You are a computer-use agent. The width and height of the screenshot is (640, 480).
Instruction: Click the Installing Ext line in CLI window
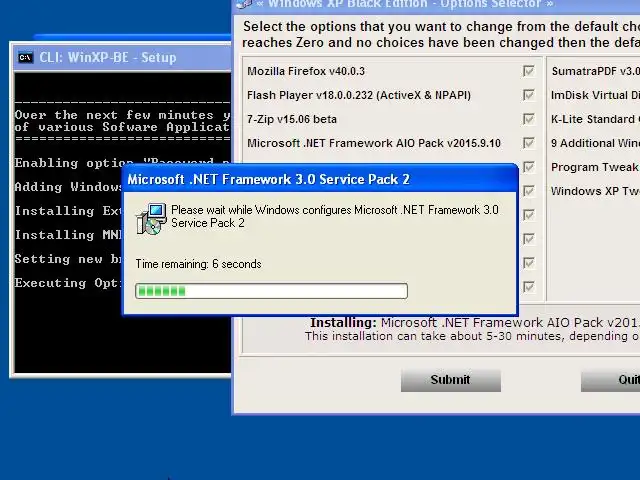tap(68, 211)
